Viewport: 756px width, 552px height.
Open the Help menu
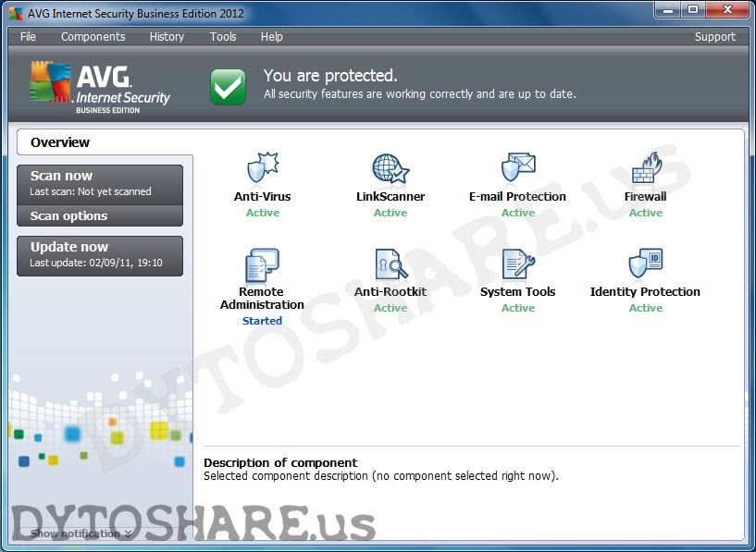[x=271, y=37]
